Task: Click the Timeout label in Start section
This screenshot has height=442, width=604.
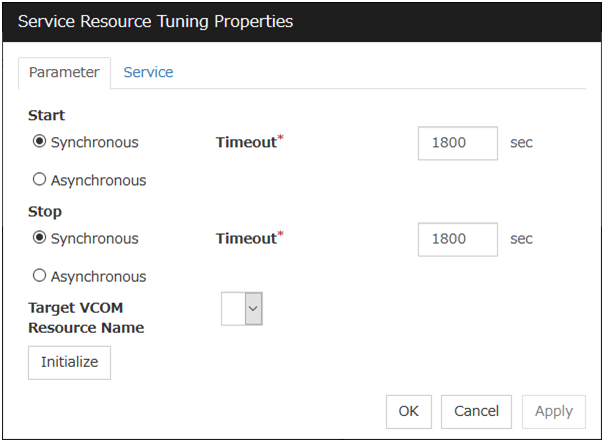Action: point(247,142)
